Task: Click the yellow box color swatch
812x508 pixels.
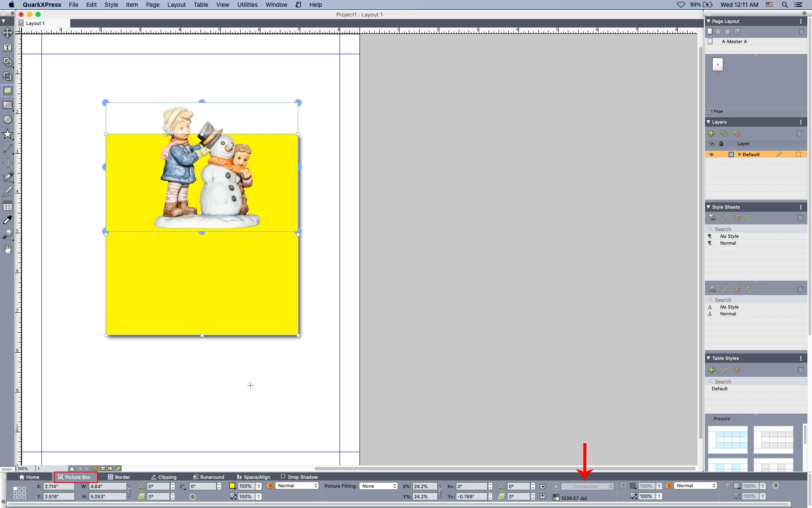Action: click(232, 486)
